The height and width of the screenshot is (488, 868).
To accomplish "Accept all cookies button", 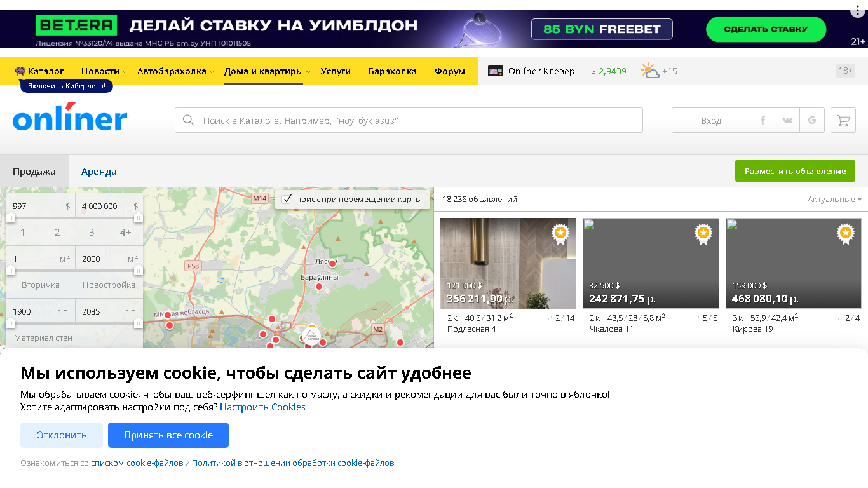I will (x=168, y=435).
